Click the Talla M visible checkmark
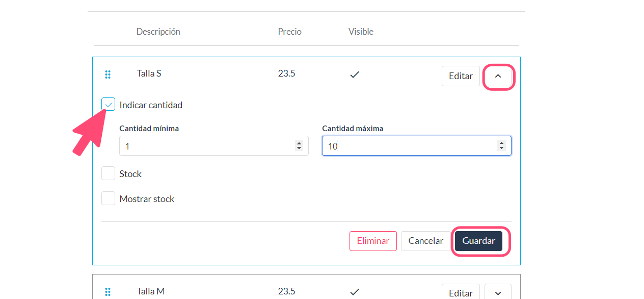This screenshot has height=299, width=644. [x=355, y=292]
